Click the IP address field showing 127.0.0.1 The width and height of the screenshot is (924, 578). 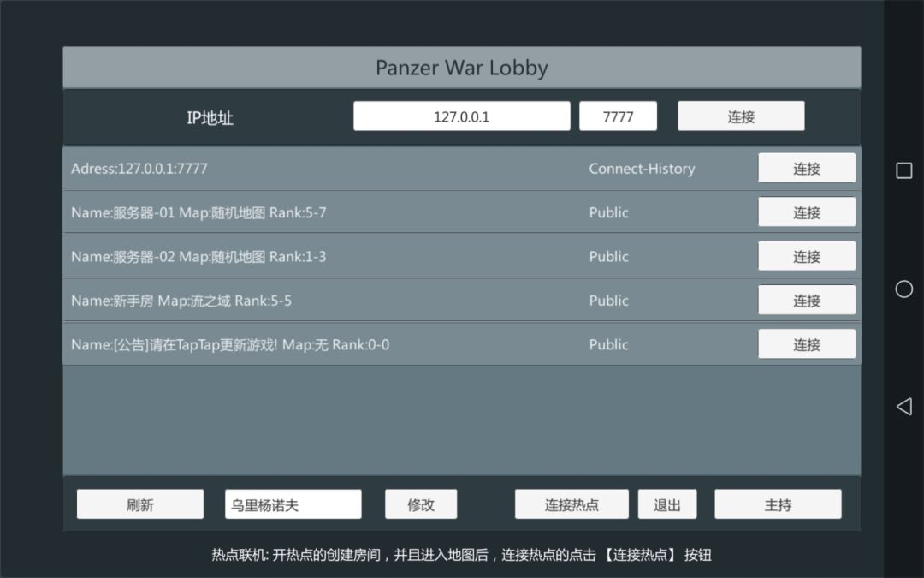coord(461,116)
